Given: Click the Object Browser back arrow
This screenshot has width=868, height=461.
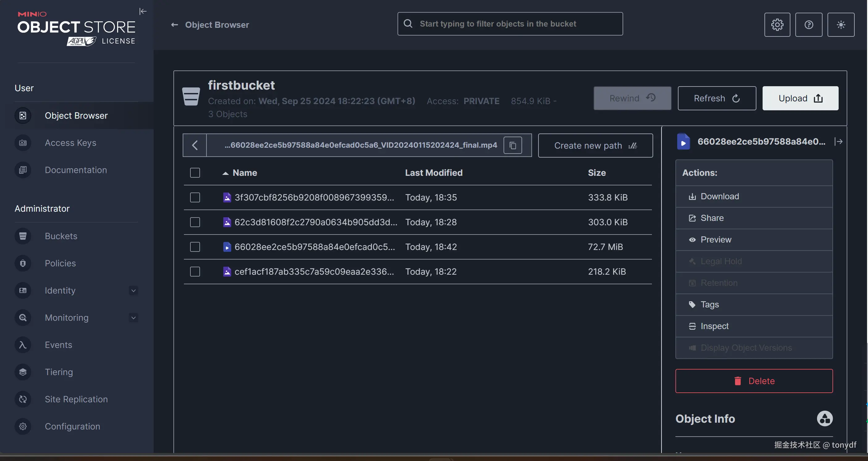Looking at the screenshot, I should tap(175, 25).
